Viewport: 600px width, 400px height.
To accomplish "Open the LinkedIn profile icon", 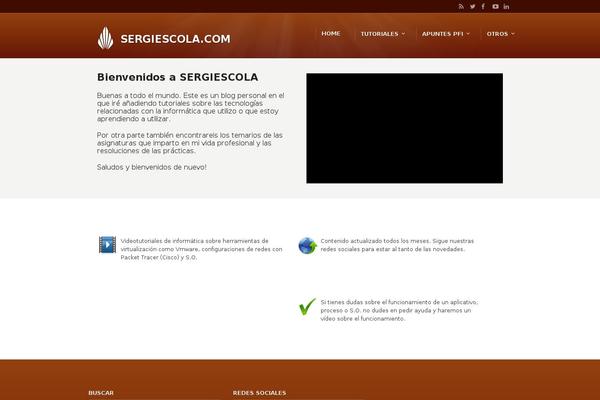I will click(506, 7).
